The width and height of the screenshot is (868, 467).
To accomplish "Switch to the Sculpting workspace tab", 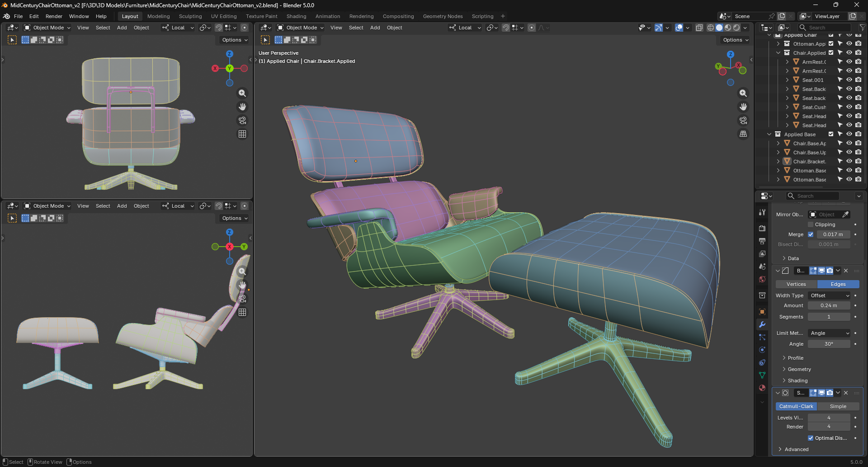I will (190, 16).
